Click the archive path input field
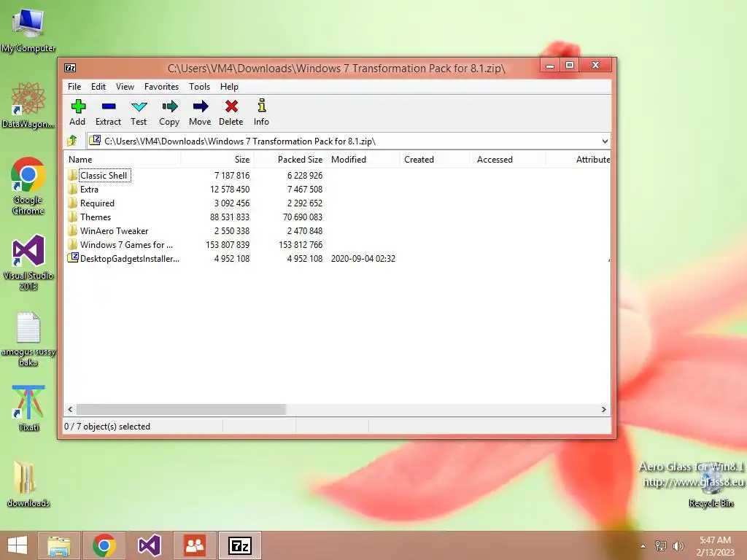 (349, 141)
